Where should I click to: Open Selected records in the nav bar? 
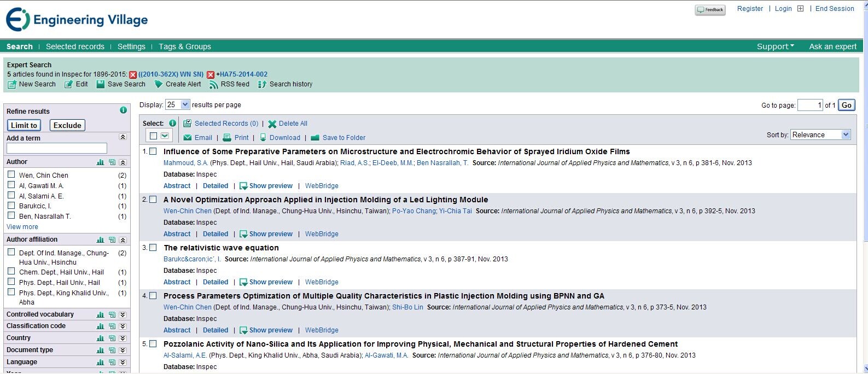[75, 46]
